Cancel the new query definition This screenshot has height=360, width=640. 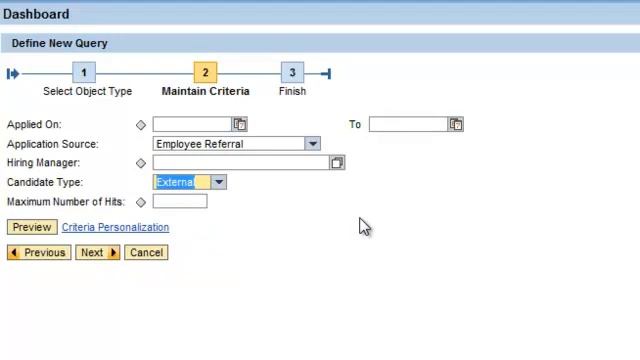[146, 253]
